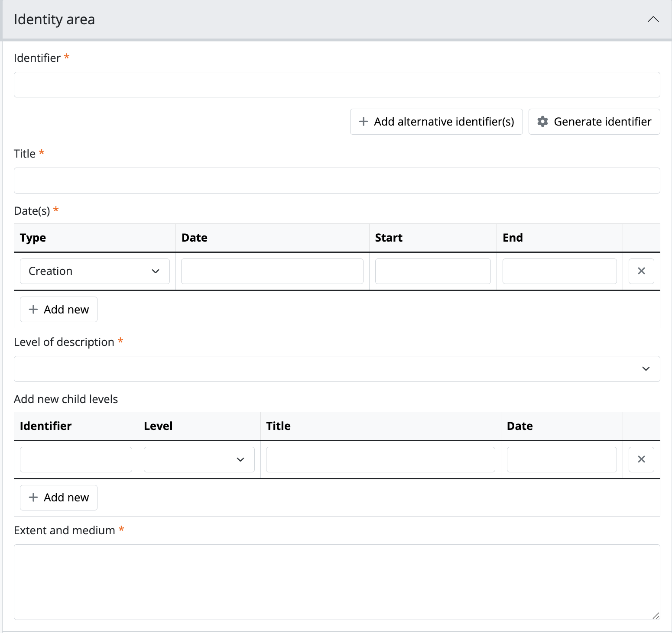Remove the Creation date row

tap(641, 271)
